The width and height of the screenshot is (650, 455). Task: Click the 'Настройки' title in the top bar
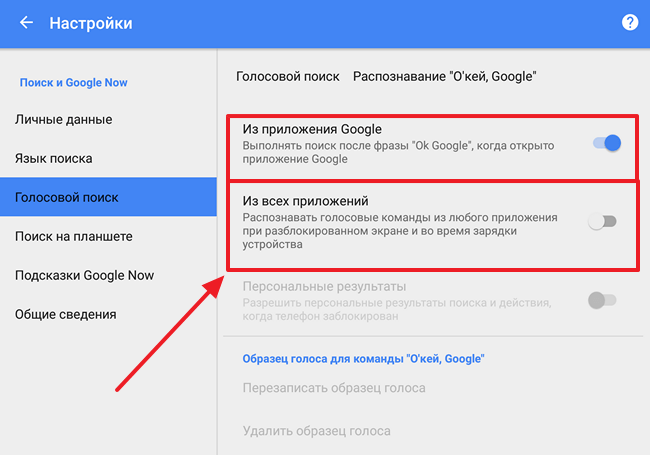[91, 23]
